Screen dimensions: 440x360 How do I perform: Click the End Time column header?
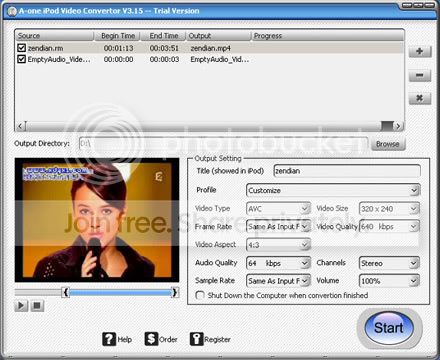(x=163, y=36)
